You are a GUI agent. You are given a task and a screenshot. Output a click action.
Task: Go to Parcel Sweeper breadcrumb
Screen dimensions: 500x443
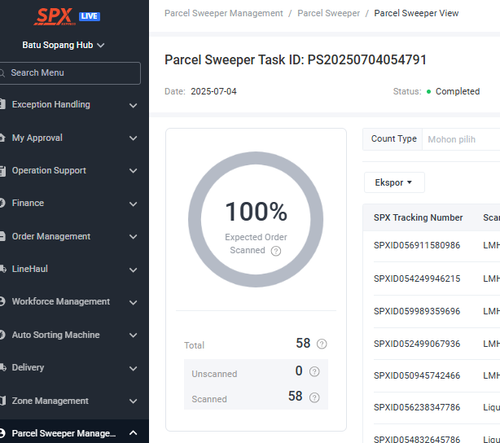[x=329, y=13]
